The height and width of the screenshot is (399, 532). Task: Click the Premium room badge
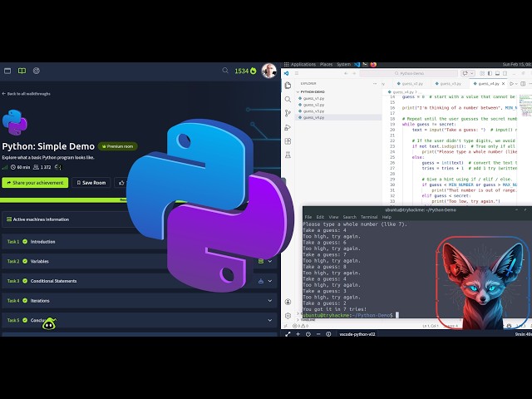[x=118, y=146]
